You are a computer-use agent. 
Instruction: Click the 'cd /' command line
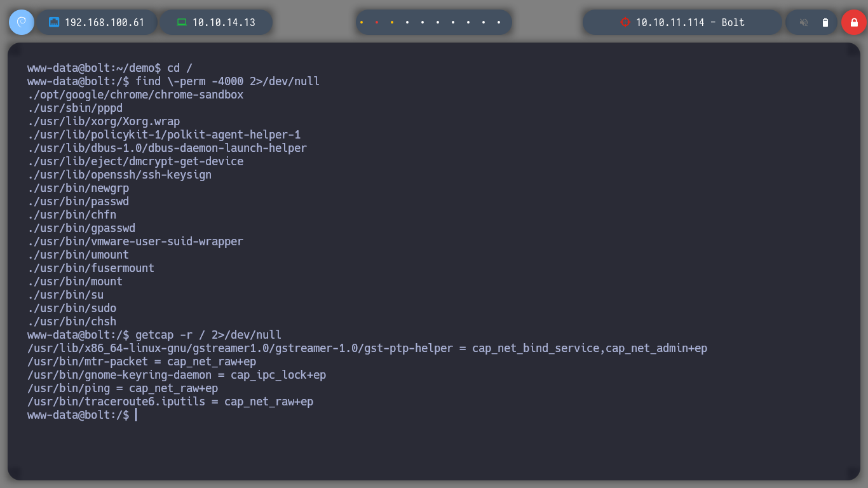point(110,68)
